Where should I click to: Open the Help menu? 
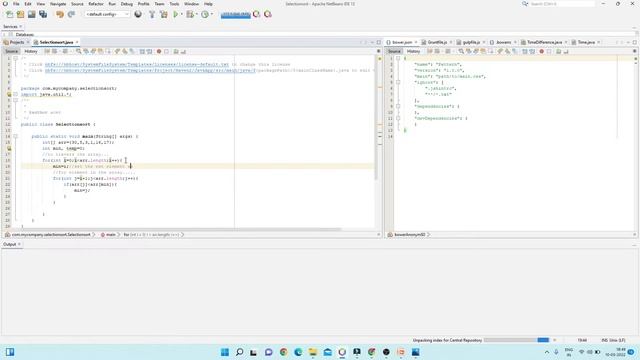point(208,4)
